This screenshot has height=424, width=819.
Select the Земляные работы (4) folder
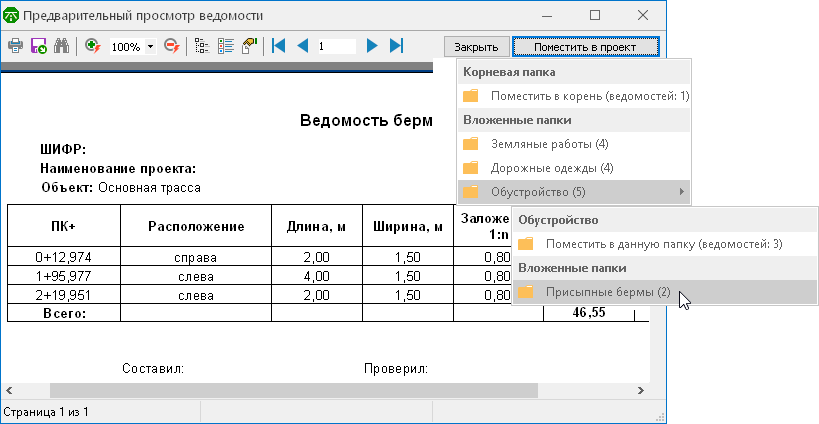574,144
